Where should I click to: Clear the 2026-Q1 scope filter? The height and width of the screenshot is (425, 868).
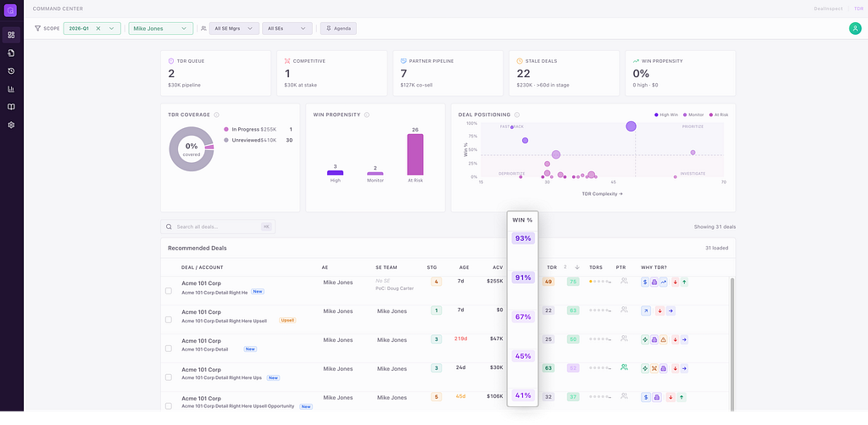pos(98,28)
